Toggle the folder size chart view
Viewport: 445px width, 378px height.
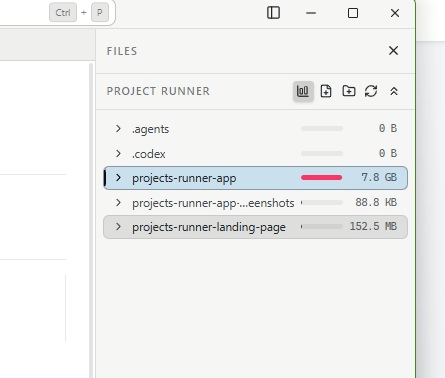tap(303, 91)
